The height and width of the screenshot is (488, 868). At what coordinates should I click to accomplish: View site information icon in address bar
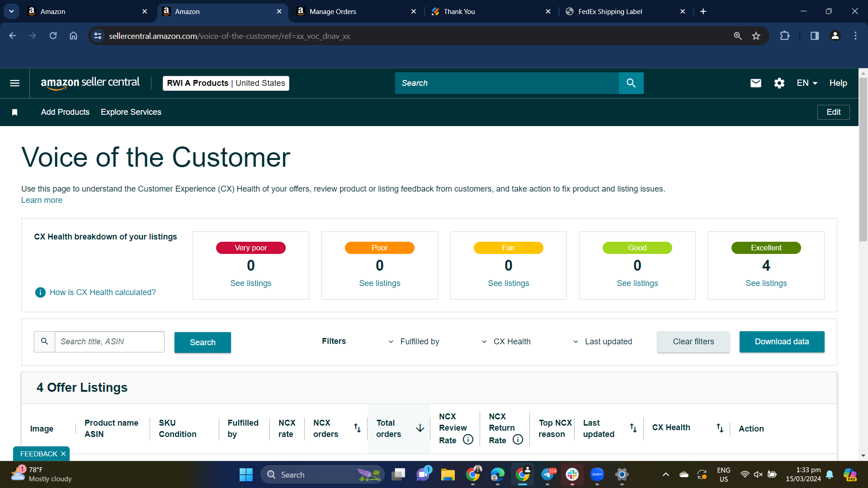click(98, 36)
